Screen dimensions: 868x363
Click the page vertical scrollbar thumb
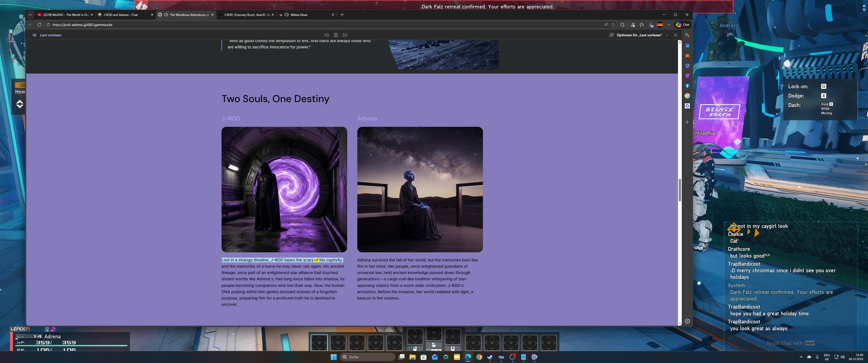coord(680,190)
